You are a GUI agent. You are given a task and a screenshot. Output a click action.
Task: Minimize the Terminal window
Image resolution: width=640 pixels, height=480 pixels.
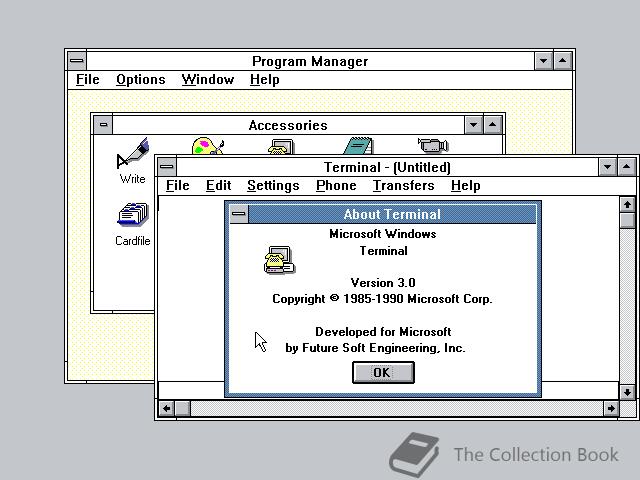[x=607, y=167]
